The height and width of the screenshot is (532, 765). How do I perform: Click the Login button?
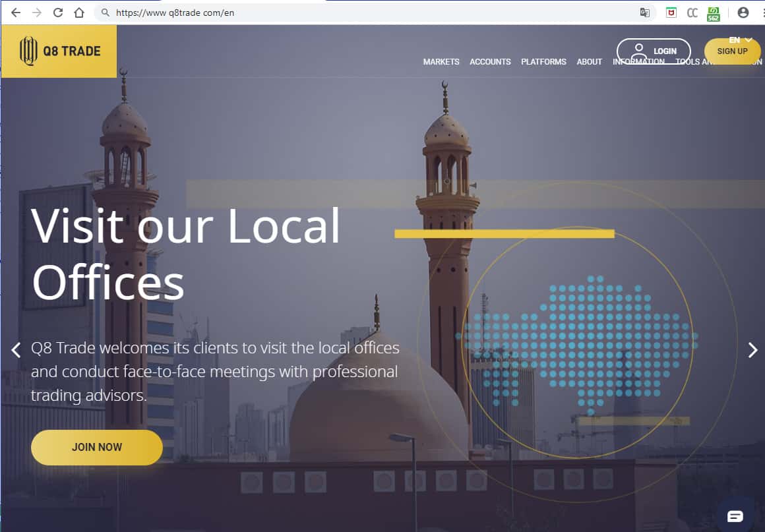point(654,51)
